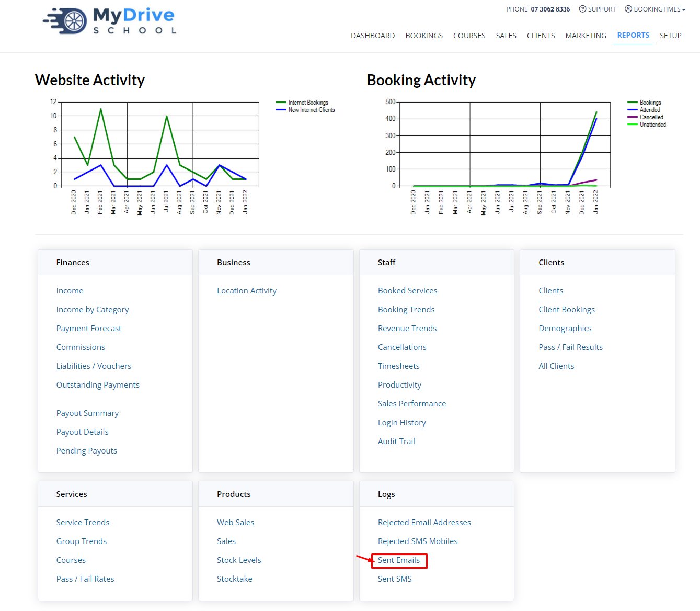Image resolution: width=700 pixels, height=611 pixels.
Task: Open the Sent SMS log
Action: click(395, 579)
